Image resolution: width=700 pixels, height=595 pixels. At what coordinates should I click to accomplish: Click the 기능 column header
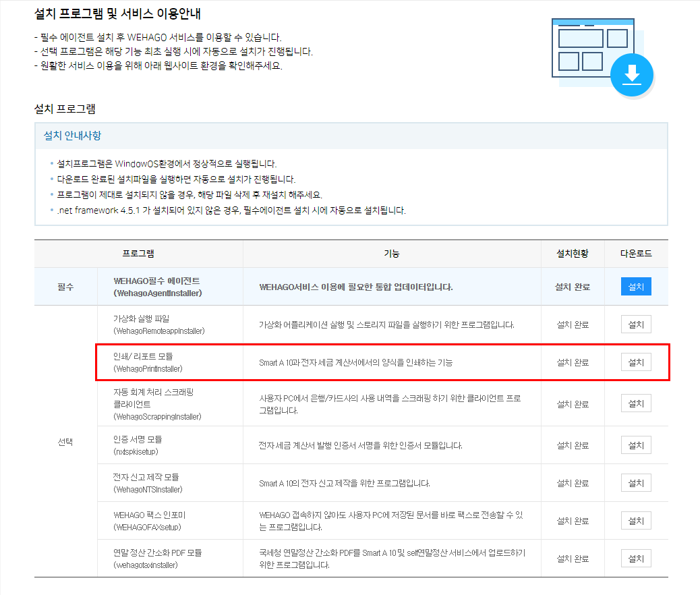pos(391,254)
